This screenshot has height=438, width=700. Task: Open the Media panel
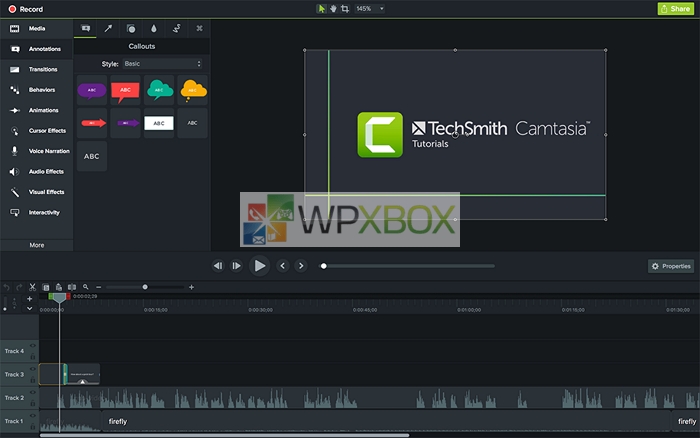pyautogui.click(x=37, y=29)
